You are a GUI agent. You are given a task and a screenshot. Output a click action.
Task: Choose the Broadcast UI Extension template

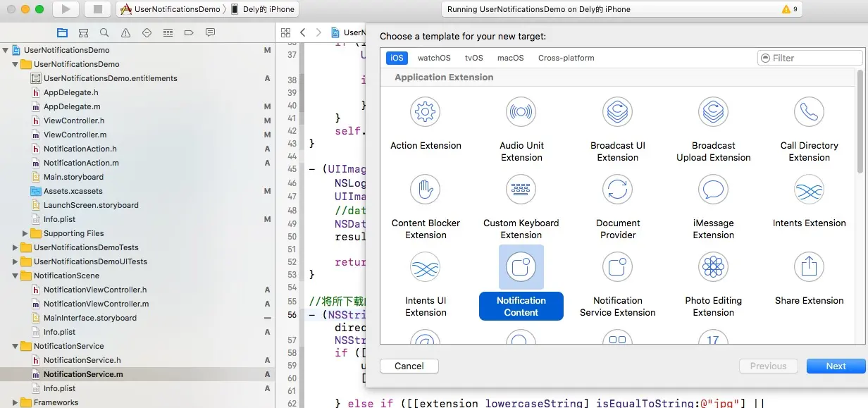pyautogui.click(x=618, y=129)
